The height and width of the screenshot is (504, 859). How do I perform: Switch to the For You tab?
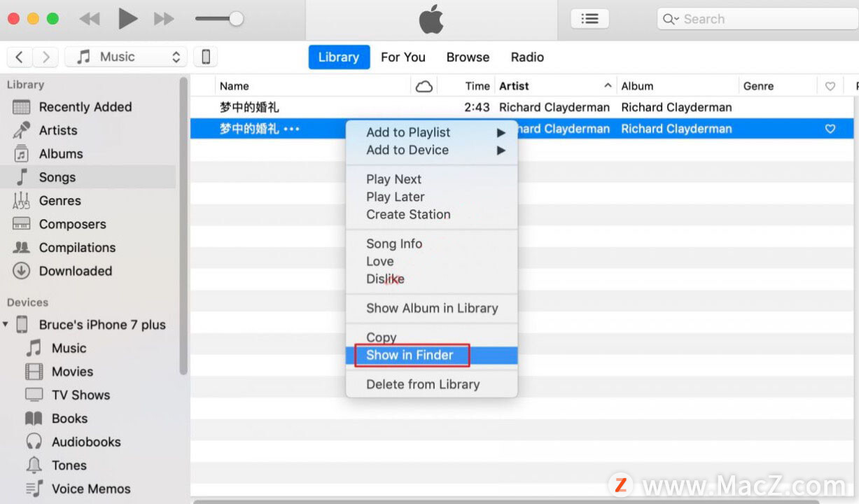click(403, 57)
